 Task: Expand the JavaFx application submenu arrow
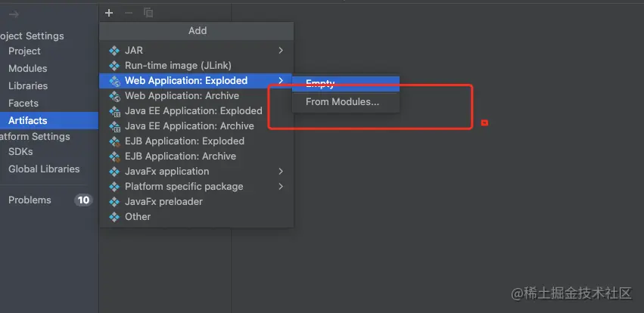click(281, 172)
